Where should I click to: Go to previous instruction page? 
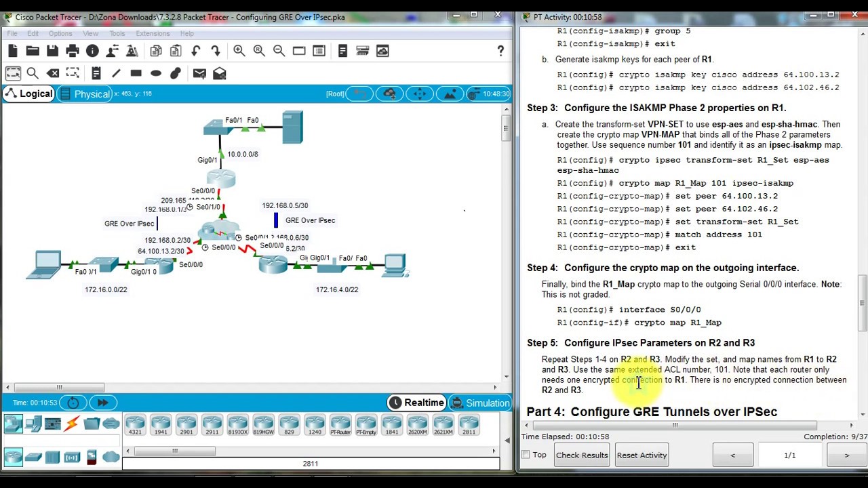[732, 455]
